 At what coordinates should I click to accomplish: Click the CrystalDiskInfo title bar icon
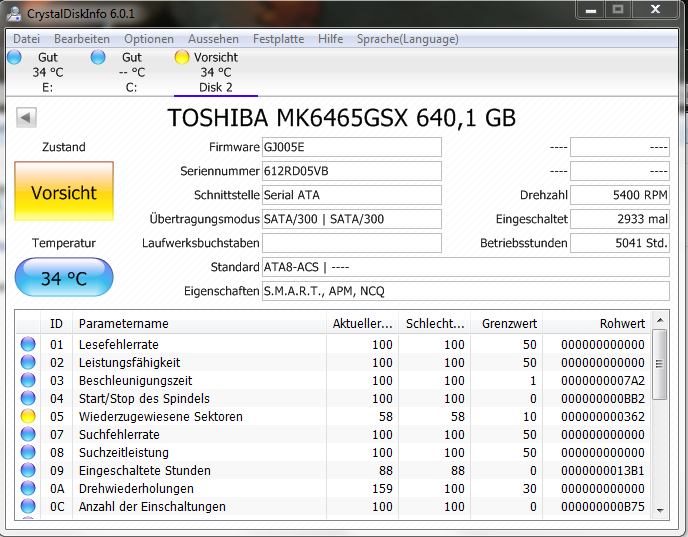14,14
